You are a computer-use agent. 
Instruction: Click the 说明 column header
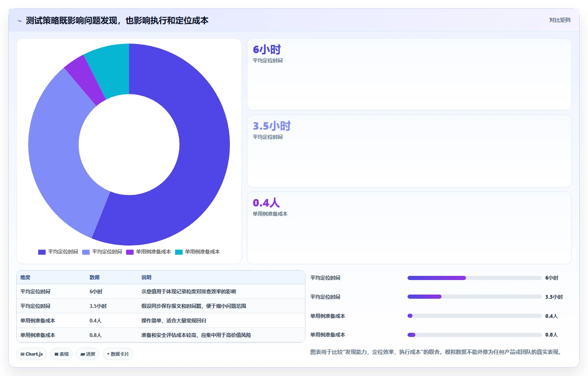click(x=146, y=278)
